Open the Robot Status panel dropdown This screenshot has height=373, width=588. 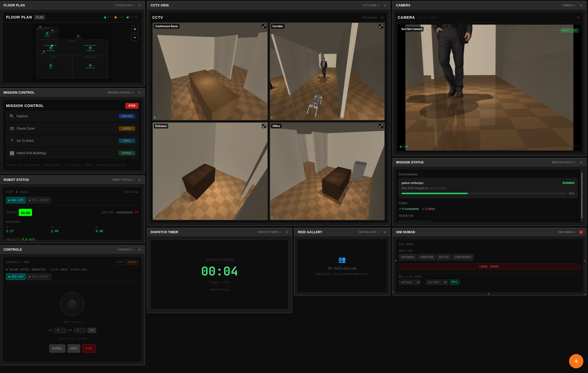pyautogui.click(x=123, y=180)
